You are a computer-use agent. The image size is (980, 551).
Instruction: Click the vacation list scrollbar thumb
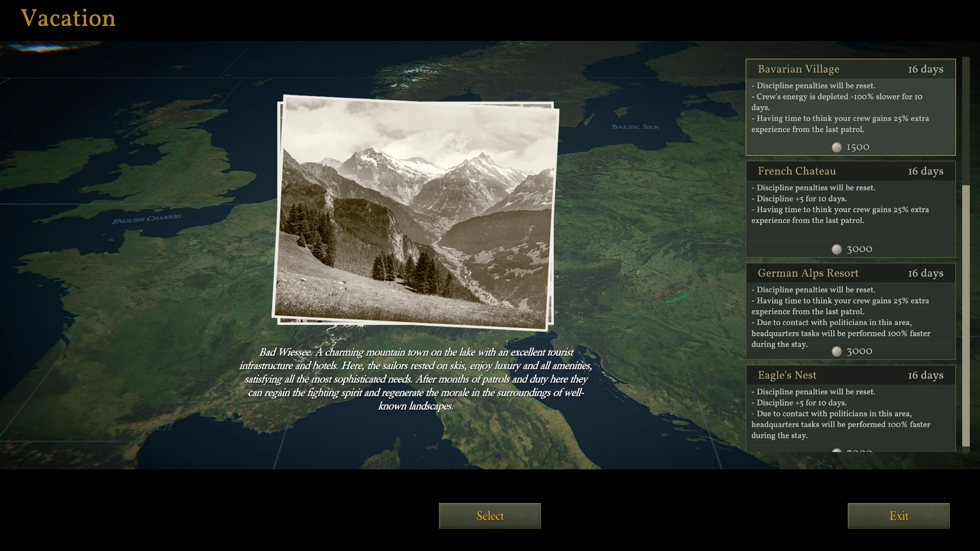tap(965, 316)
